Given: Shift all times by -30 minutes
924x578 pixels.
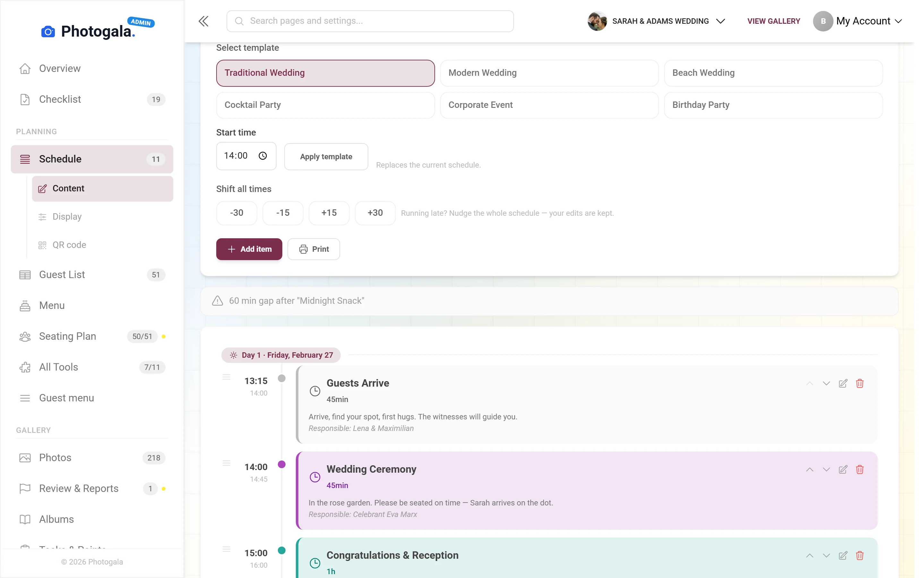Looking at the screenshot, I should point(237,213).
